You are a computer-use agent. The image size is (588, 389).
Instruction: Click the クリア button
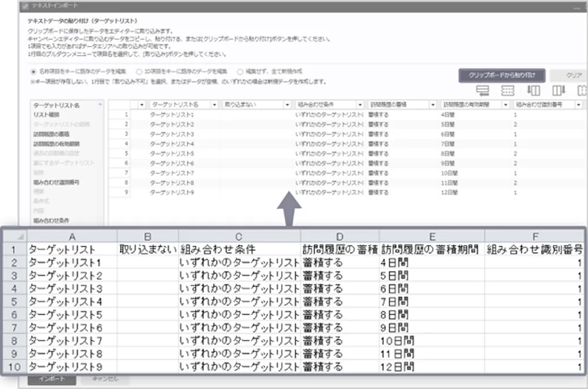tap(573, 75)
